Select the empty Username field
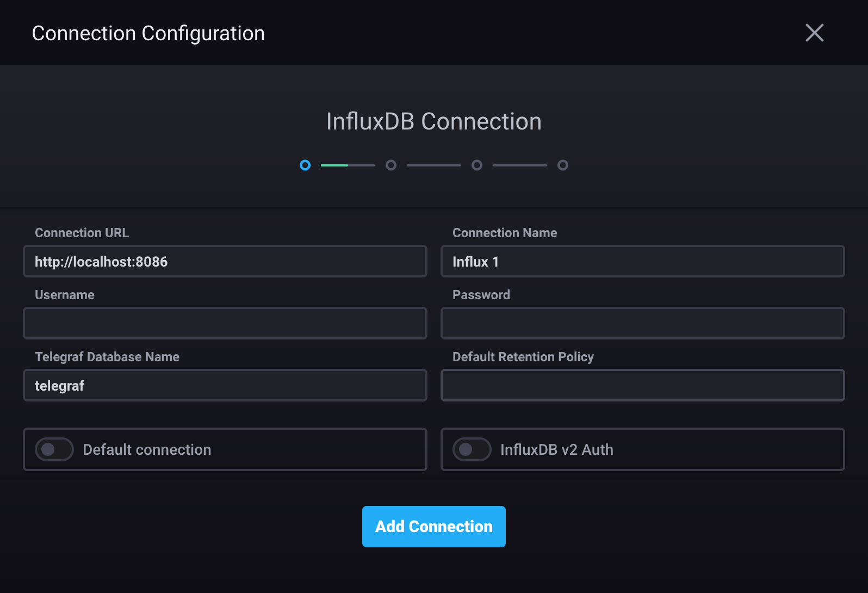 click(225, 323)
